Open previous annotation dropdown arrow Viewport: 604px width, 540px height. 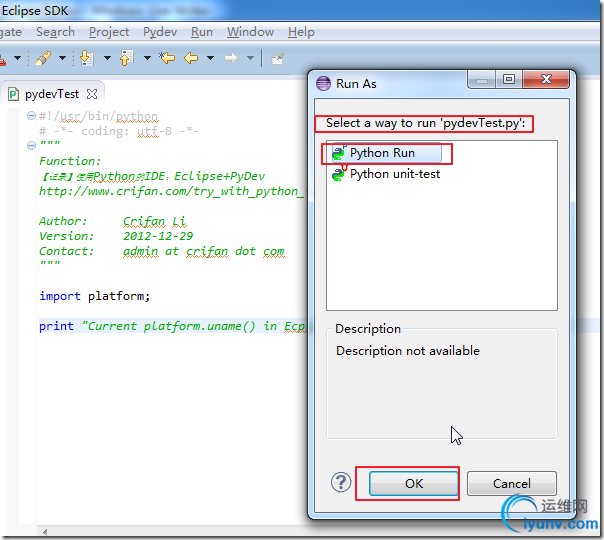click(x=147, y=58)
